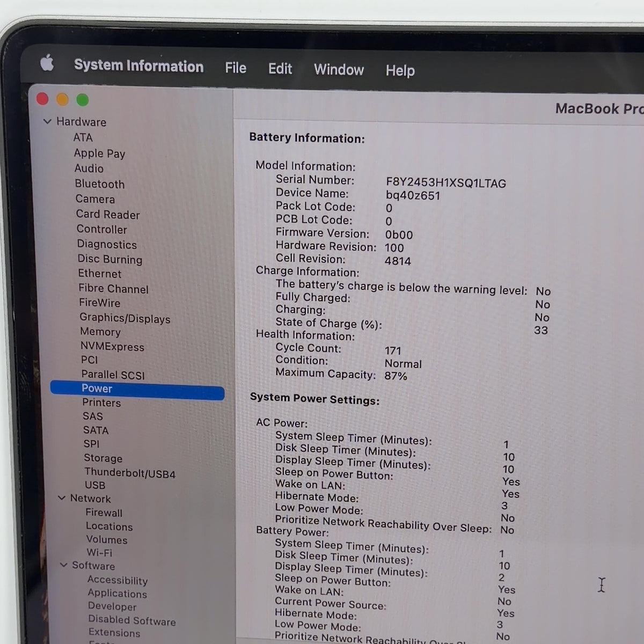The height and width of the screenshot is (644, 644).
Task: Select Disc Burning in the sidebar
Action: tap(109, 259)
